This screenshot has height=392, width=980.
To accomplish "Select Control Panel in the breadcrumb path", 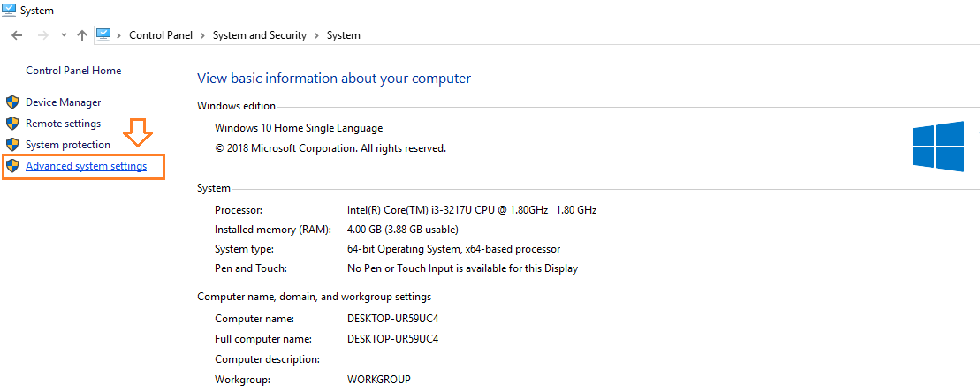I will tap(161, 35).
